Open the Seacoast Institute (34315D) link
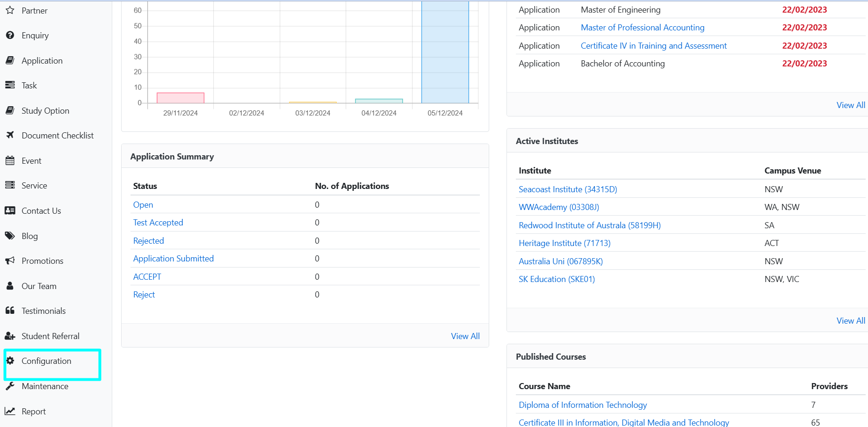 (568, 189)
